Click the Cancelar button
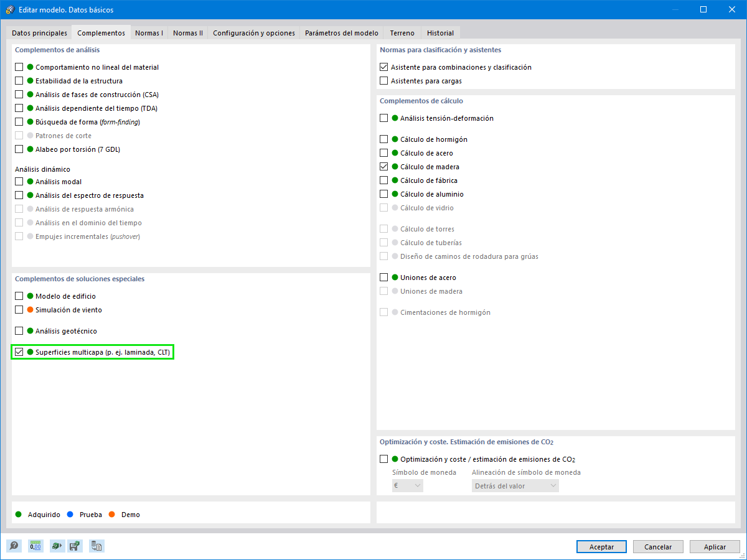 pos(658,547)
